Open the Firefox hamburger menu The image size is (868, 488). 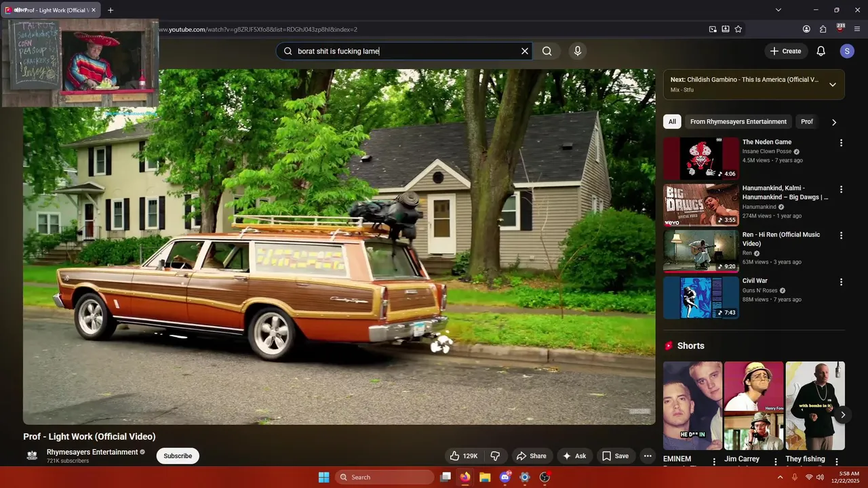coord(857,29)
